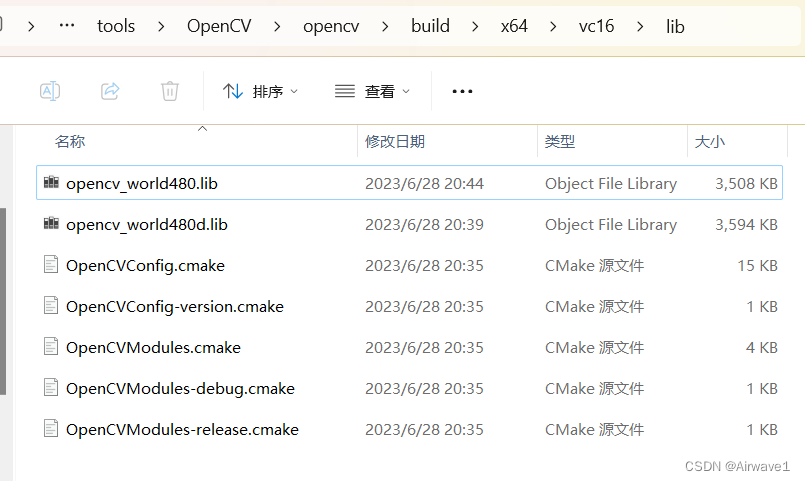805x481 pixels.
Task: Click the share icon in toolbar
Action: pos(110,91)
